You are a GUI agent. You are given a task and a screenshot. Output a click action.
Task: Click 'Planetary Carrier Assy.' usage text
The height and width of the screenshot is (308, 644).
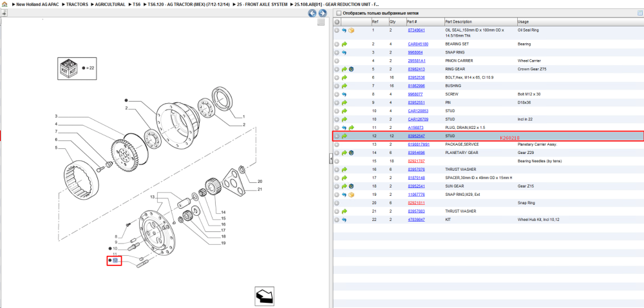click(x=537, y=144)
